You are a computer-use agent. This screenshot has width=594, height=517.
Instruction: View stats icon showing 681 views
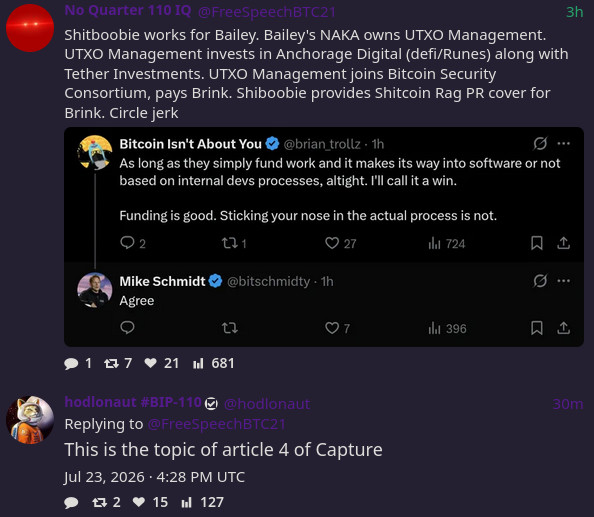point(198,364)
